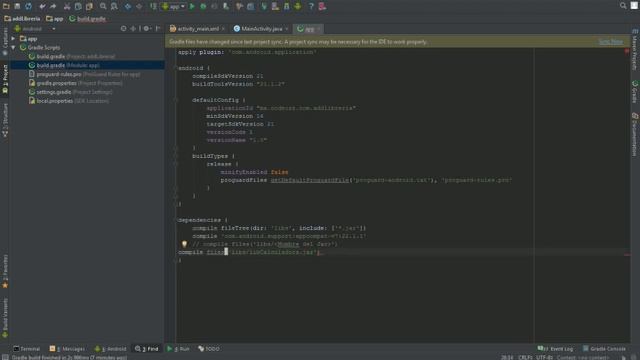Click the Scroll from Source target icon
640x360 pixels.
(x=123, y=29)
